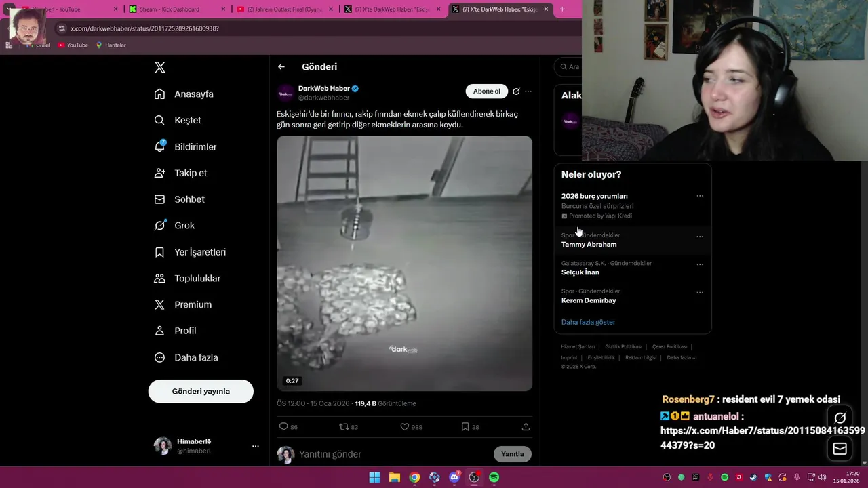Image resolution: width=868 pixels, height=488 pixels.
Task: Open Anasayfa home page
Action: 184,94
